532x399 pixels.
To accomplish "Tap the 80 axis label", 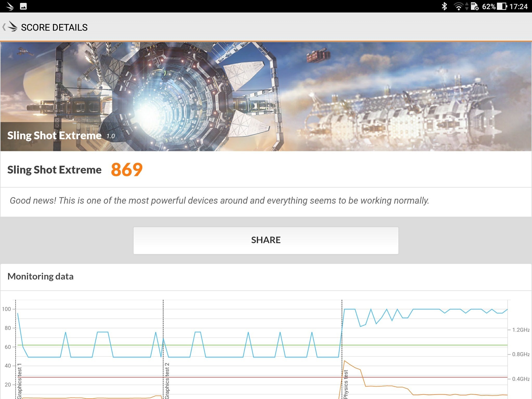I will point(8,328).
